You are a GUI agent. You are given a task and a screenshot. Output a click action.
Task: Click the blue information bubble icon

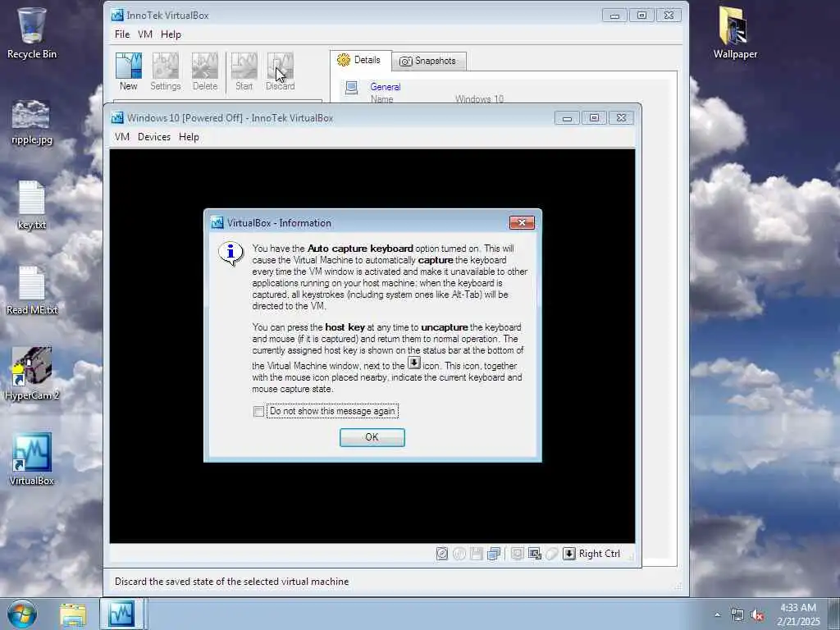231,253
